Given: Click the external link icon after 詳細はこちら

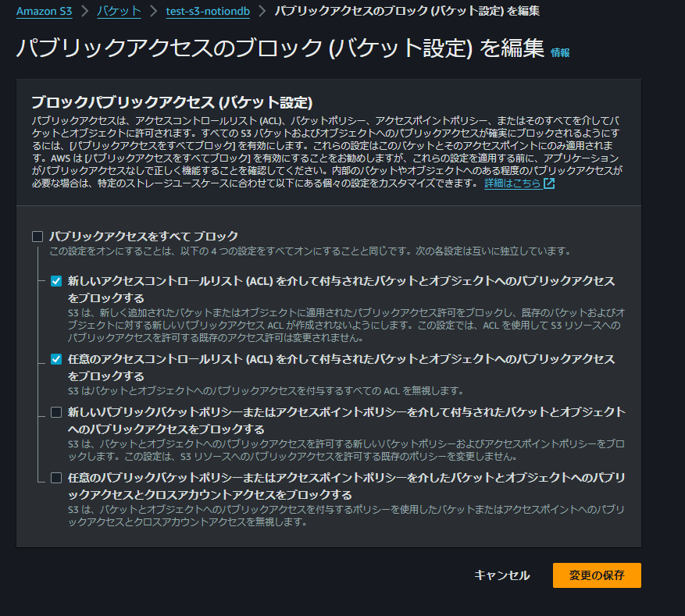Looking at the screenshot, I should (x=549, y=183).
